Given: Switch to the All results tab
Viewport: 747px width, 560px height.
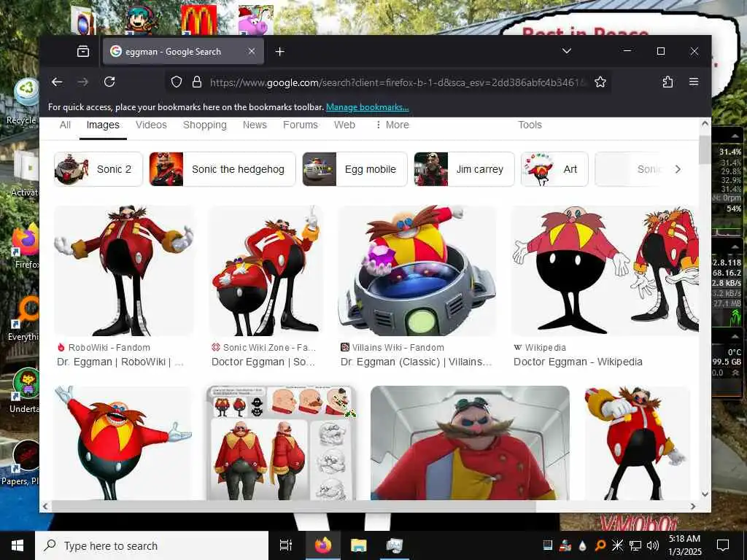Looking at the screenshot, I should click(x=65, y=125).
